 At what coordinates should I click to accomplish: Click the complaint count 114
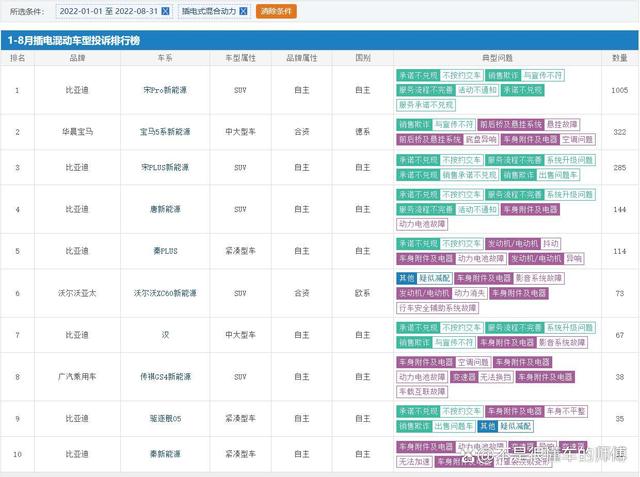coord(620,251)
